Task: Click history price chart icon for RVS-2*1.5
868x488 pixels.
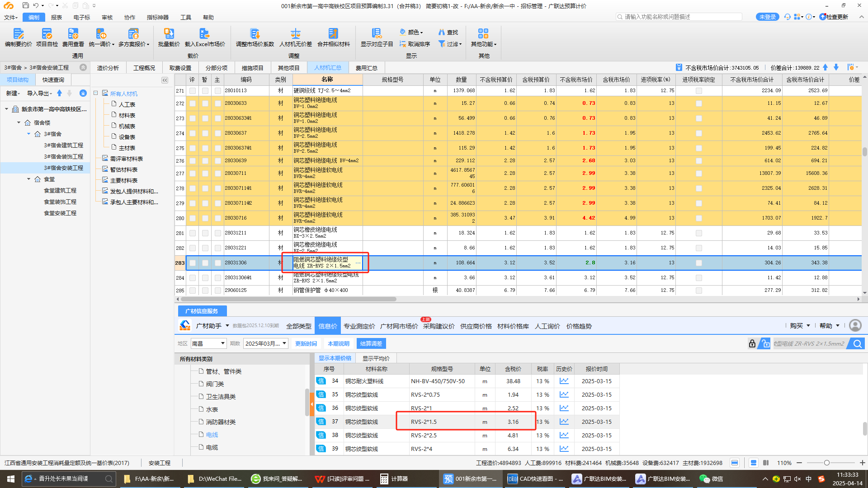Action: 564,422
